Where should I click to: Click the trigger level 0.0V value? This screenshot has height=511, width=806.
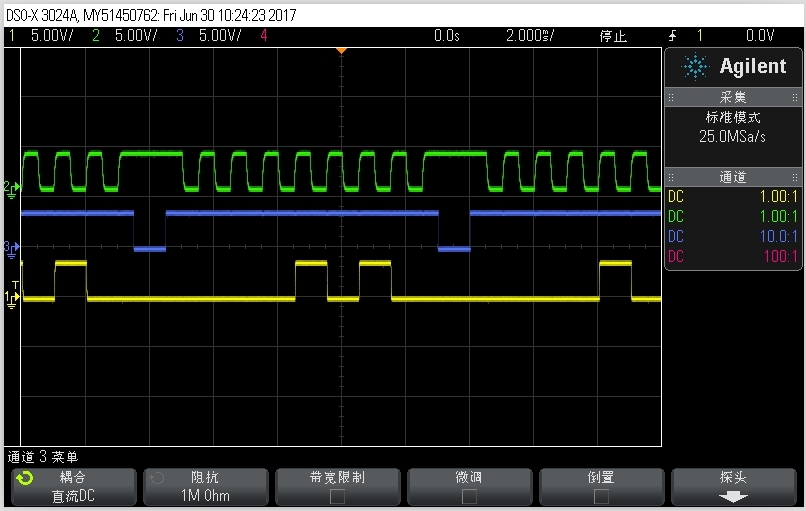coord(760,35)
